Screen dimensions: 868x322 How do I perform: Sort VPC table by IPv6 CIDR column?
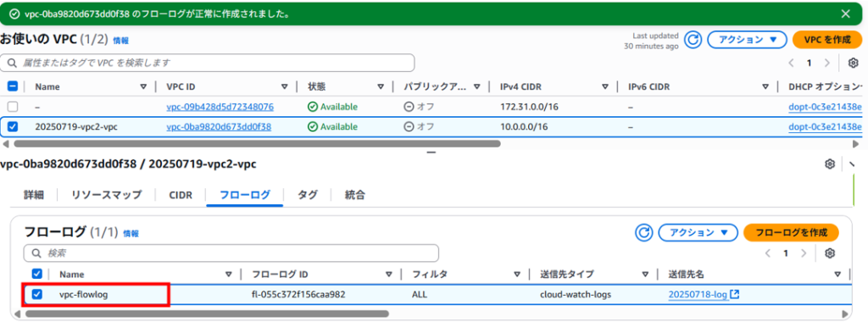click(x=765, y=87)
